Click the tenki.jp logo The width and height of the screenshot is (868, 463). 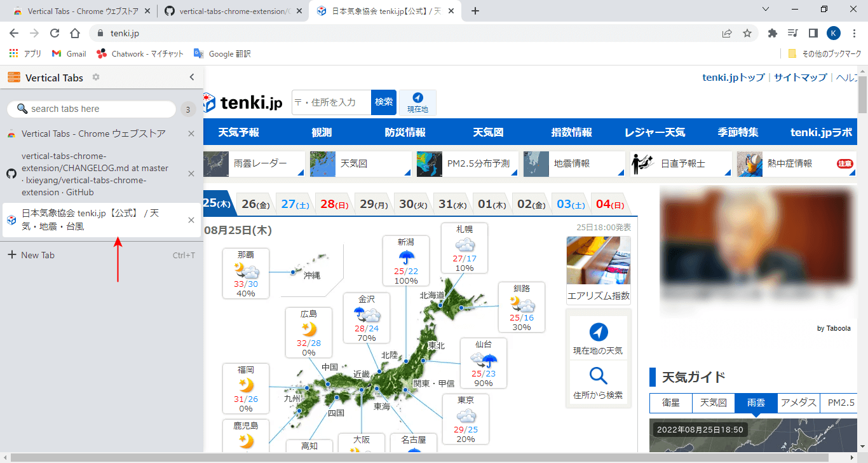pyautogui.click(x=243, y=102)
